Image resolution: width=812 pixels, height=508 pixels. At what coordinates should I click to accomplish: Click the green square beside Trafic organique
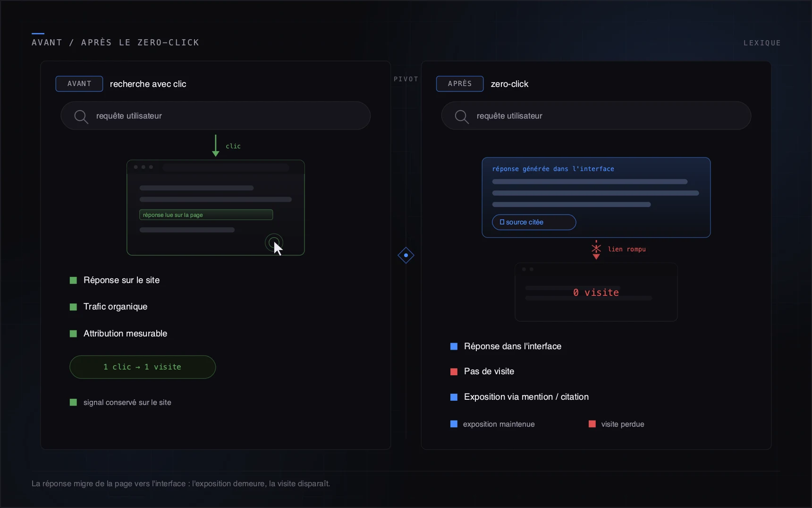73,307
